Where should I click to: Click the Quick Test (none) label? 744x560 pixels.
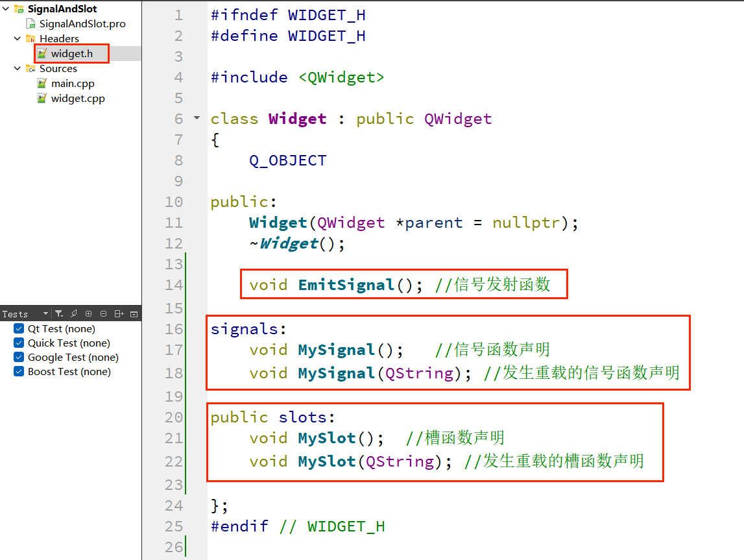click(x=69, y=343)
